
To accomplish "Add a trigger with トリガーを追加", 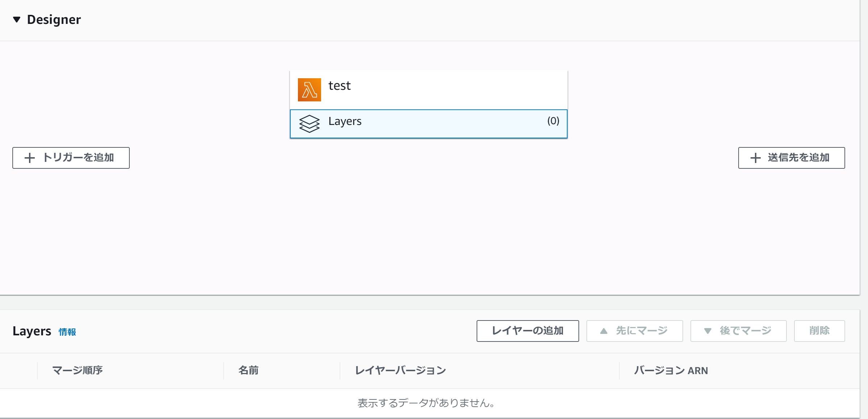I will tap(71, 158).
